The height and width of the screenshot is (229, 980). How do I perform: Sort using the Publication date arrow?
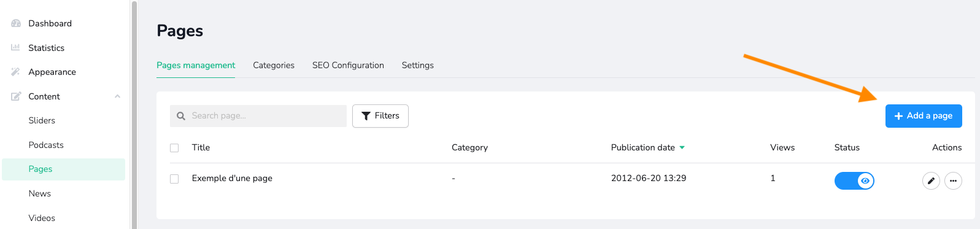click(682, 147)
